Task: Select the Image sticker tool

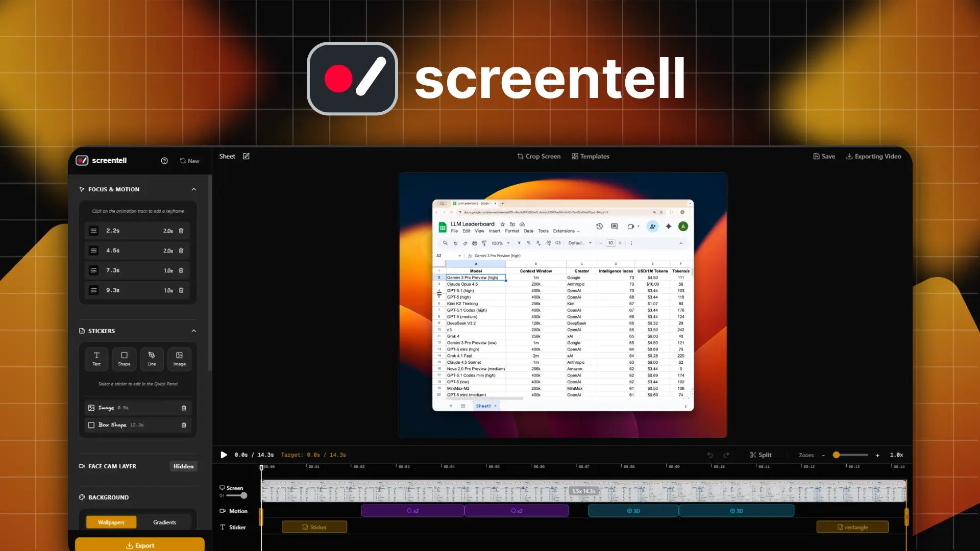Action: [179, 359]
